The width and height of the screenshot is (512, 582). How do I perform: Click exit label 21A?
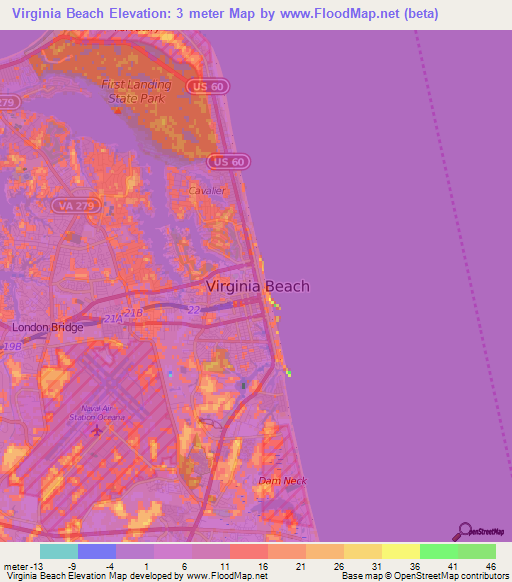coord(113,319)
